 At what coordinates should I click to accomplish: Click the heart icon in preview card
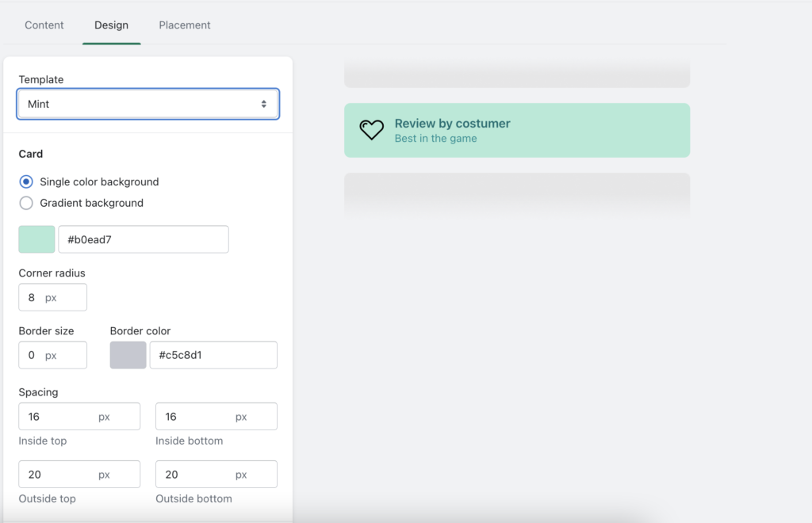pyautogui.click(x=371, y=130)
